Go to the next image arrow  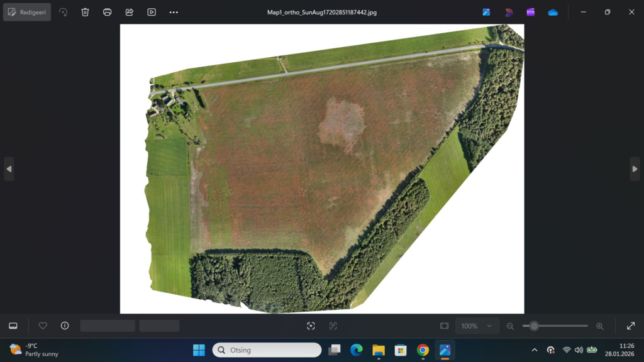pyautogui.click(x=635, y=169)
